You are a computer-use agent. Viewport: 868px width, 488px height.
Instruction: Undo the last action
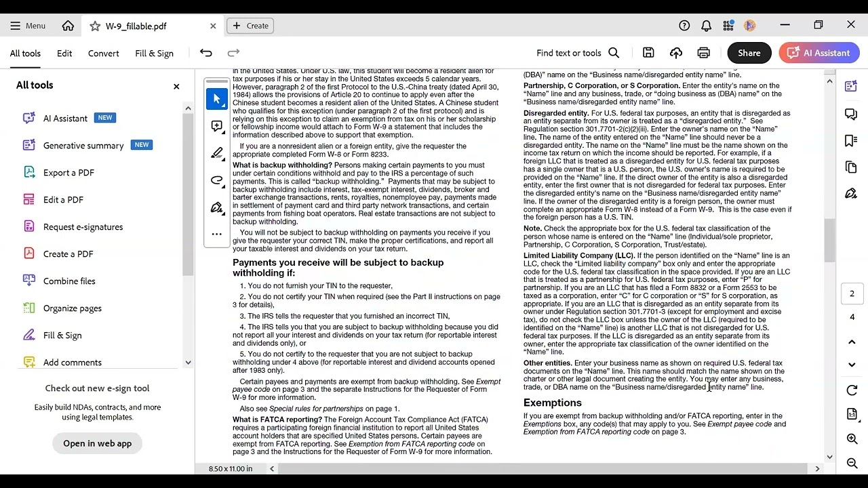tap(206, 53)
